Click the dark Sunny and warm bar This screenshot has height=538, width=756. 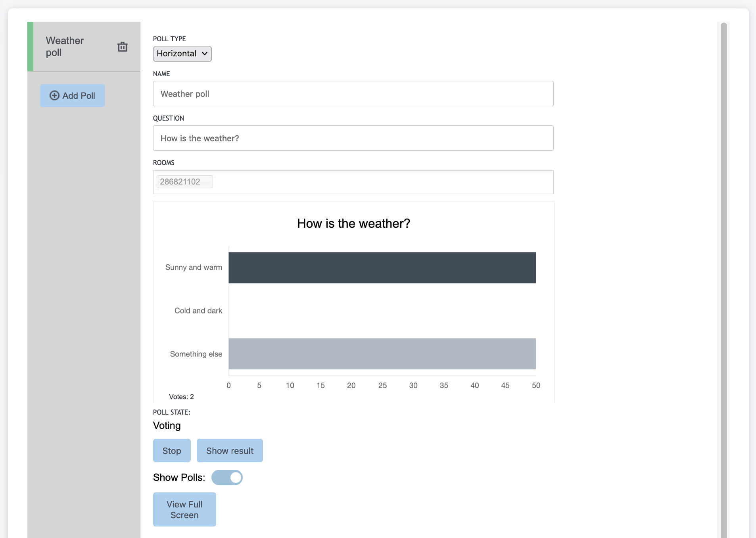point(382,268)
